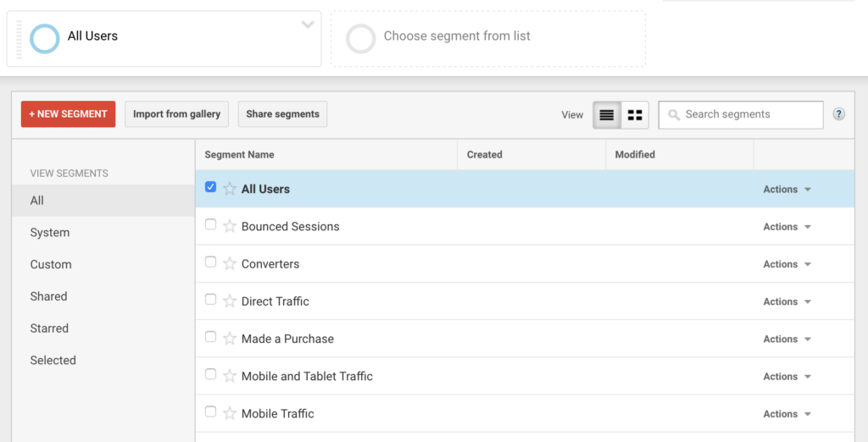Open Actions dropdown for Bounced Sessions
868x442 pixels.
pyautogui.click(x=787, y=227)
